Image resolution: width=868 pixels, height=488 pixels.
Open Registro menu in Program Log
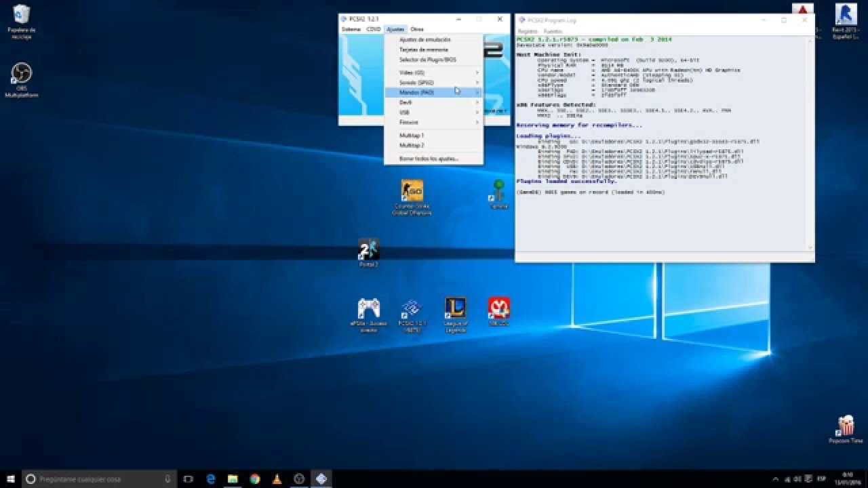[x=527, y=31]
